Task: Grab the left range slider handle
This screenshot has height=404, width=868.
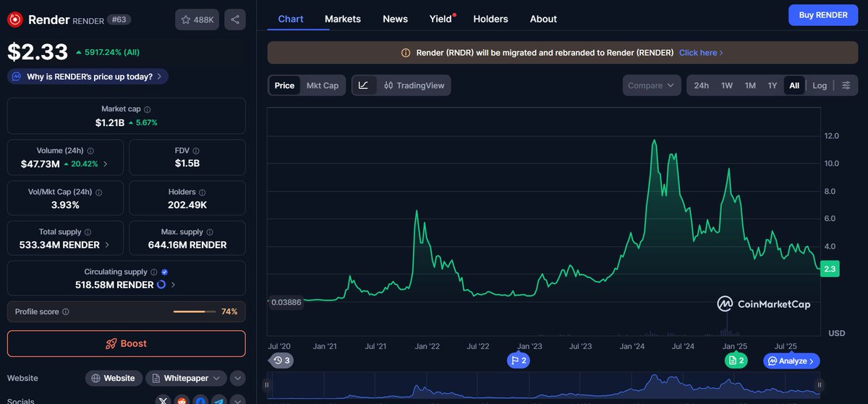Action: (x=268, y=385)
